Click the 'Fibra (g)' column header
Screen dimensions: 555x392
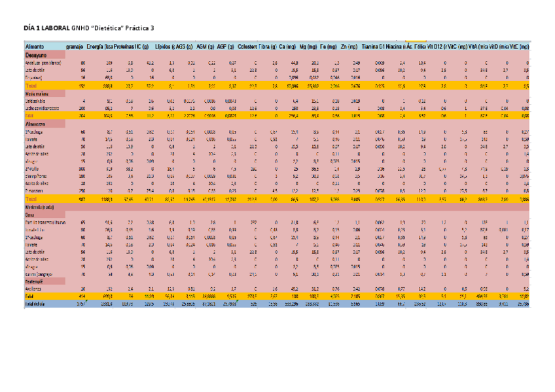tap(267, 46)
